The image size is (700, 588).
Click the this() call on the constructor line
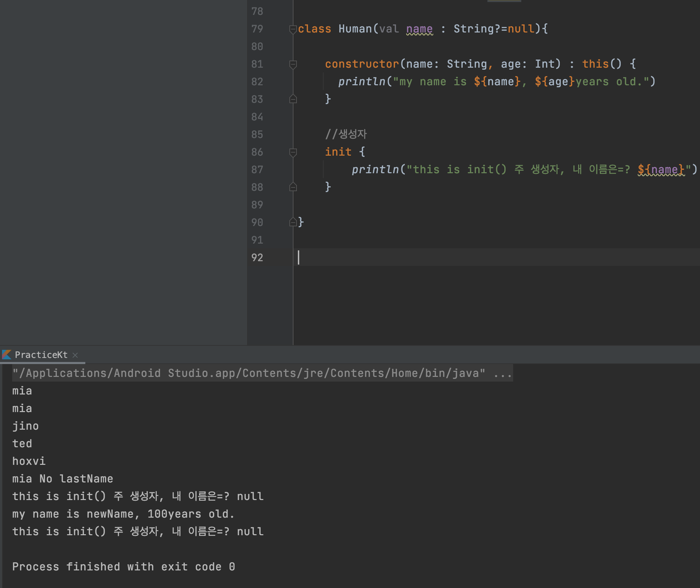pyautogui.click(x=601, y=64)
